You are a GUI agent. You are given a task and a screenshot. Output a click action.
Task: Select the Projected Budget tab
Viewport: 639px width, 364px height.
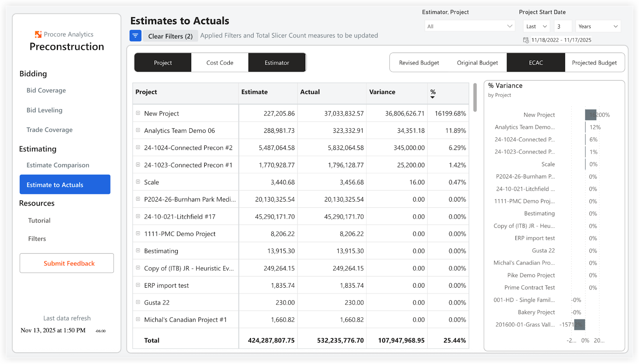point(594,62)
